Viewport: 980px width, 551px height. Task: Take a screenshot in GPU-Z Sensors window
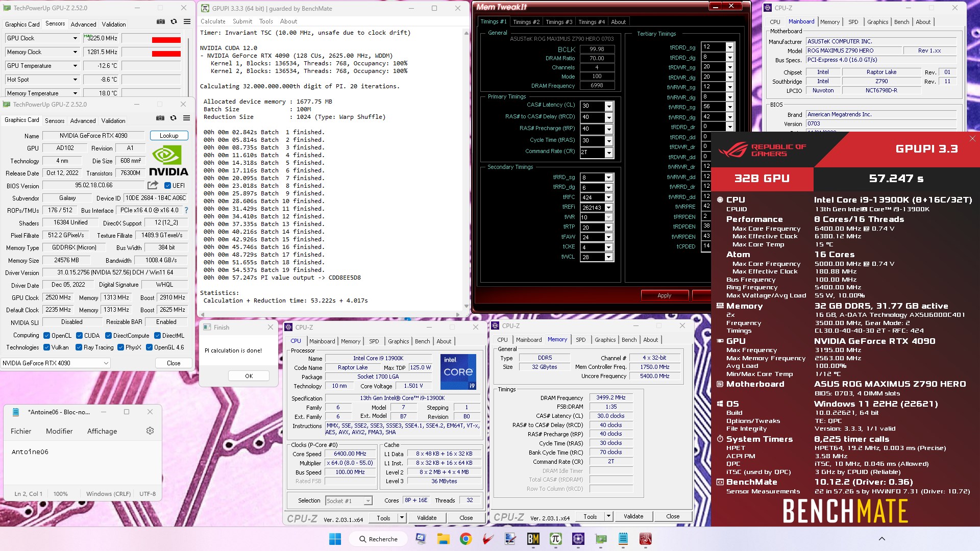pyautogui.click(x=161, y=21)
